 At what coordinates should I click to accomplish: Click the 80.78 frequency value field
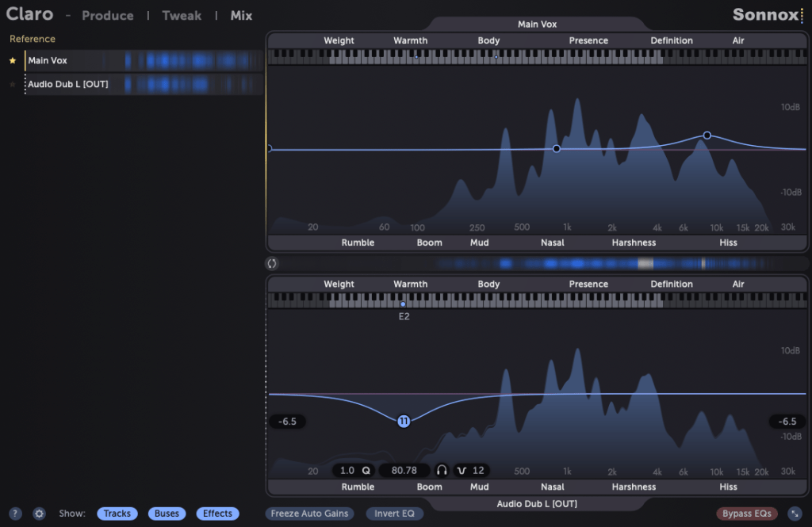pyautogui.click(x=404, y=470)
